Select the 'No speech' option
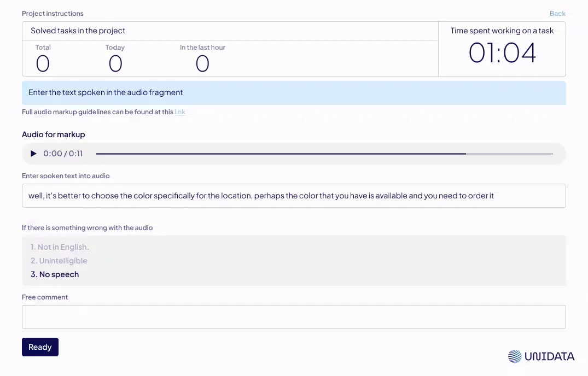This screenshot has height=376, width=588. (x=55, y=274)
